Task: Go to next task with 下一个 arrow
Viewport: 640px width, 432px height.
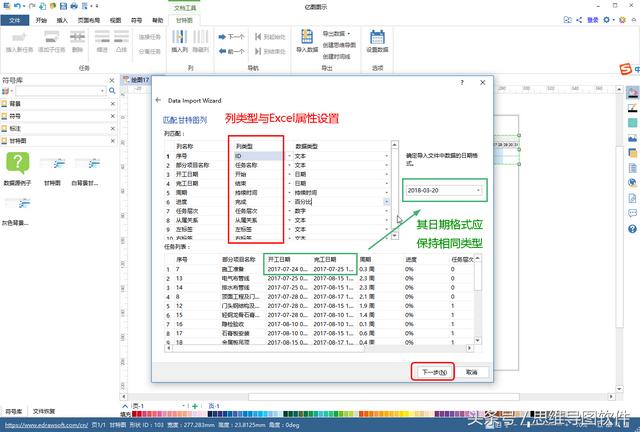Action: click(x=231, y=37)
